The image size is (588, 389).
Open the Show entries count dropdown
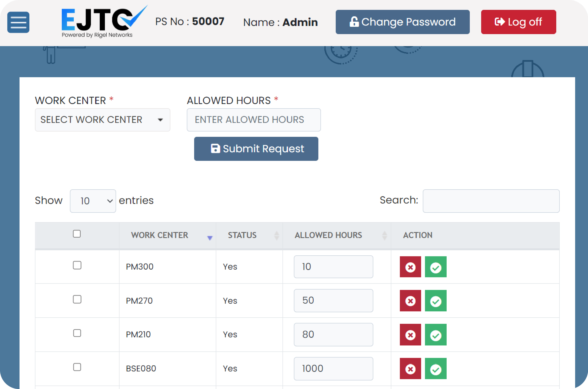pos(93,201)
